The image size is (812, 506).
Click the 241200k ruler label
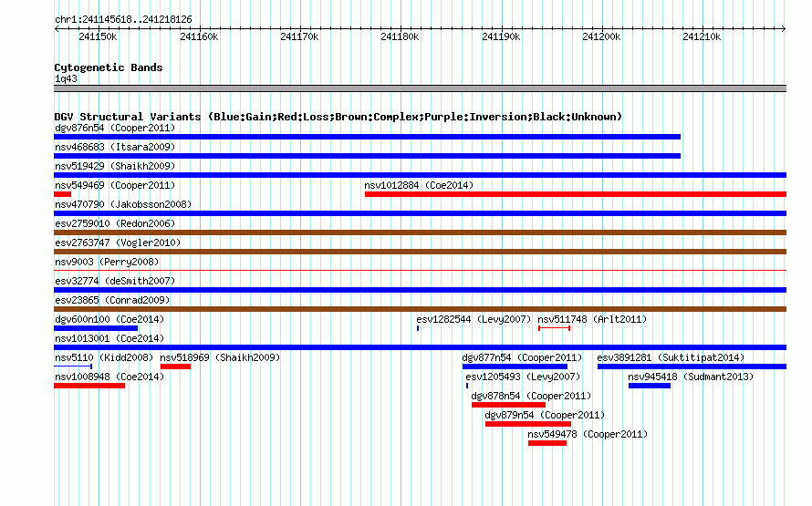coord(601,37)
